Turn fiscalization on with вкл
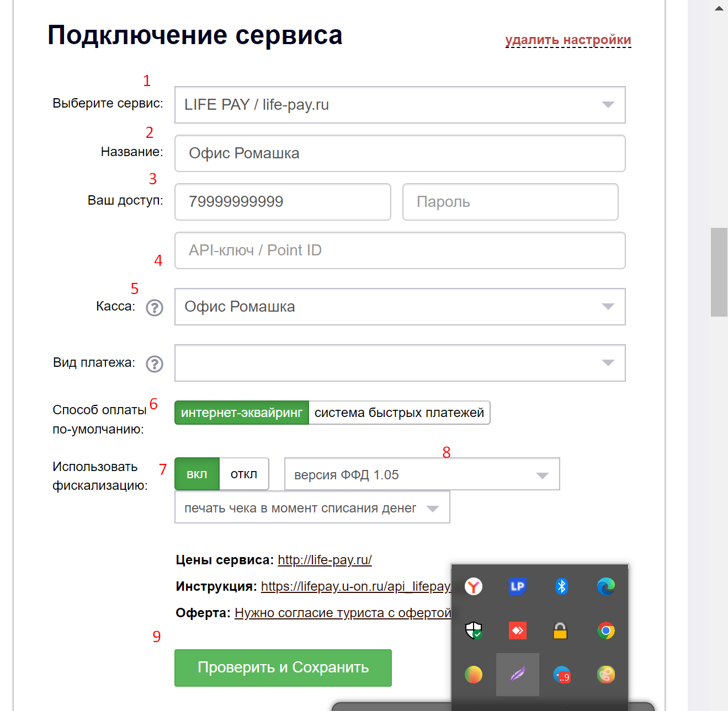This screenshot has width=728, height=711. click(197, 474)
